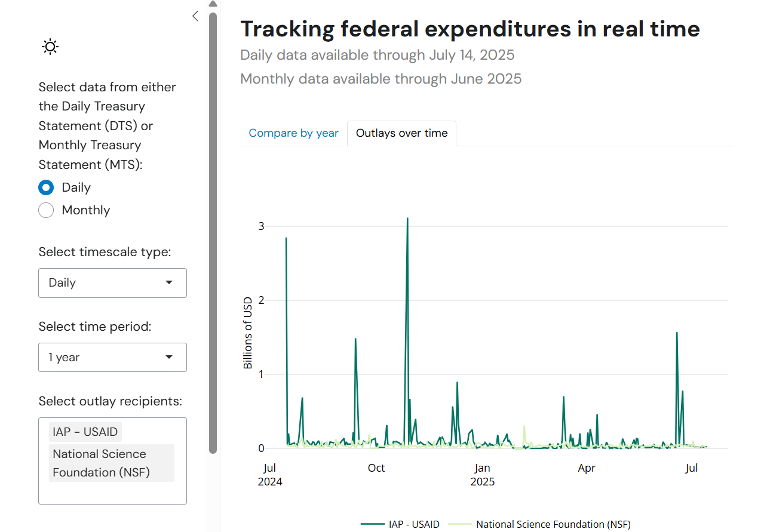The width and height of the screenshot is (767, 532).
Task: Select the Monthly radio button
Action: point(47,210)
